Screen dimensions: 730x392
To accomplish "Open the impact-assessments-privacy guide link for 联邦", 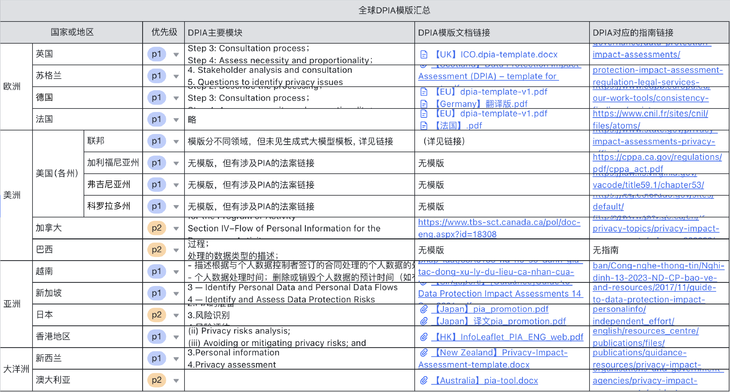I will coord(653,142).
